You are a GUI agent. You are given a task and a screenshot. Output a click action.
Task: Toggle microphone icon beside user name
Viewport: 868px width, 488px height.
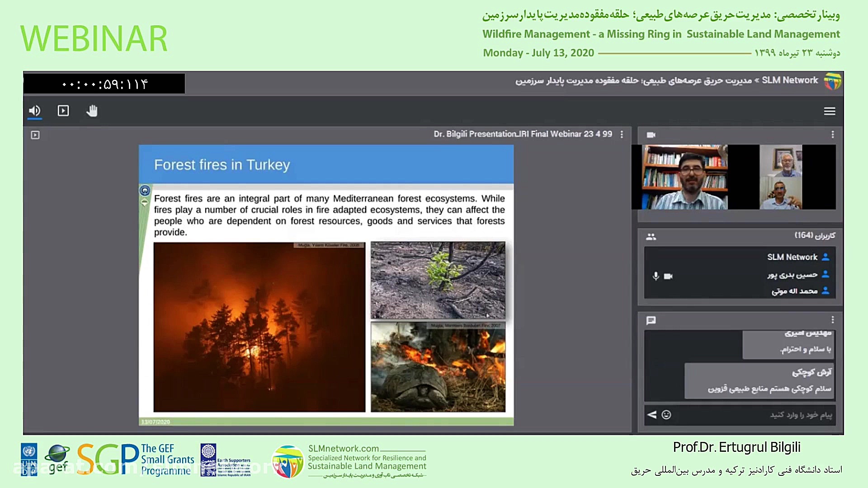click(656, 276)
